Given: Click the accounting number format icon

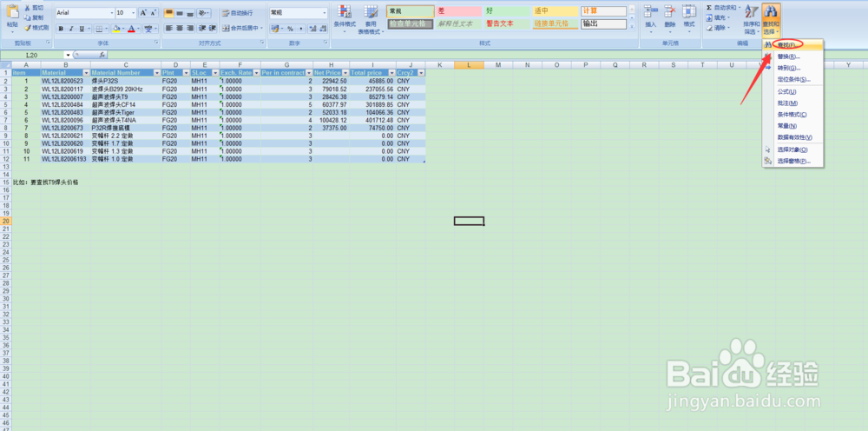Looking at the screenshot, I should [275, 29].
